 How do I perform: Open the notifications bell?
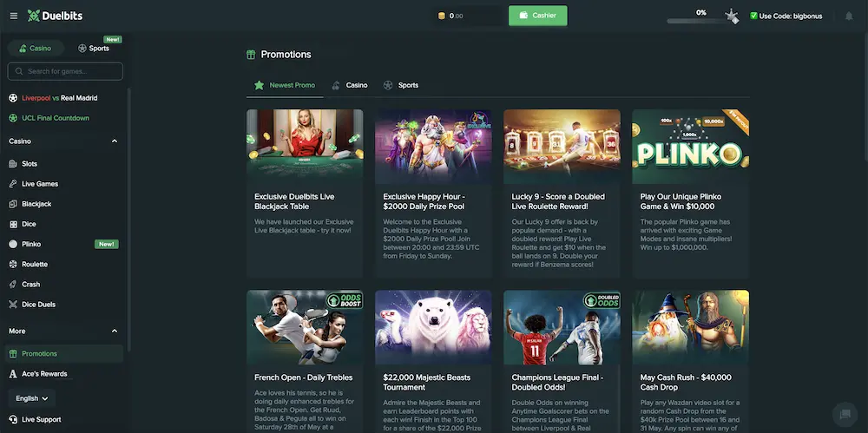tap(849, 16)
